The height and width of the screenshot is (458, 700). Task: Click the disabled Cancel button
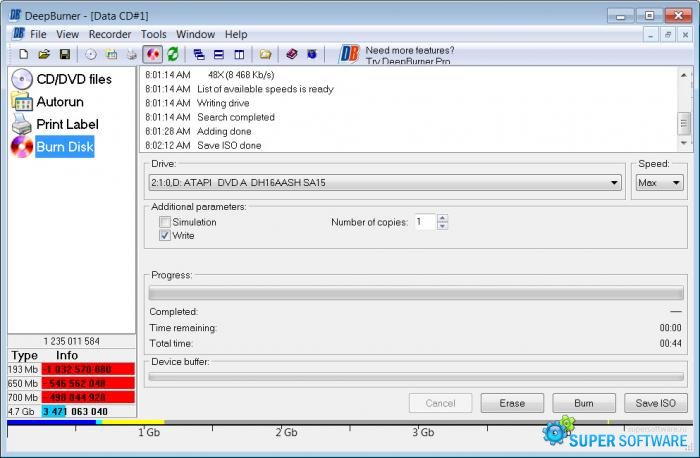440,403
